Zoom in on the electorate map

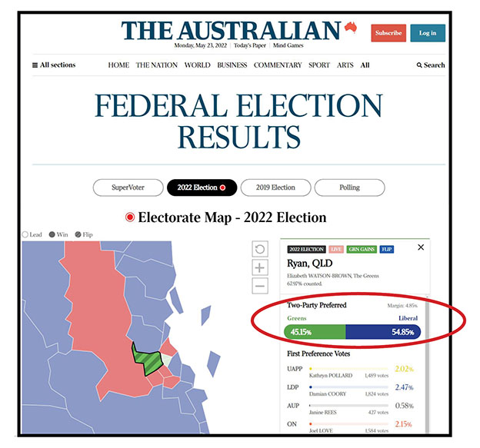pyautogui.click(x=260, y=267)
